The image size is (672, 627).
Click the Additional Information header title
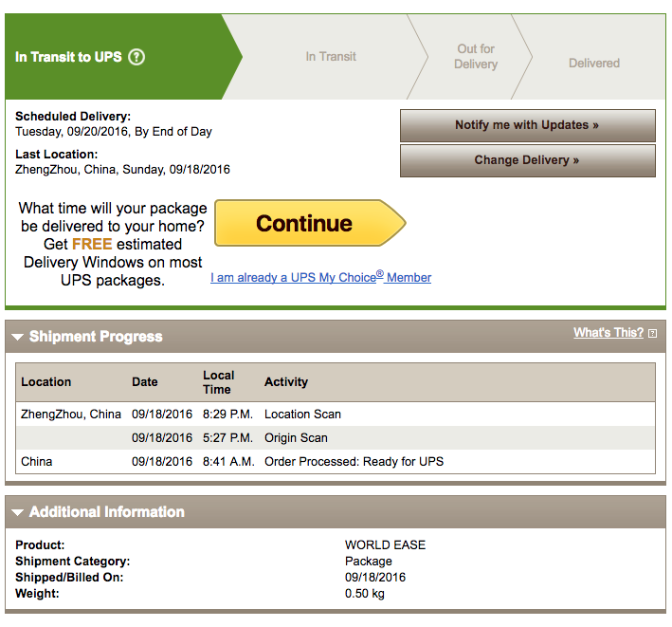[107, 512]
